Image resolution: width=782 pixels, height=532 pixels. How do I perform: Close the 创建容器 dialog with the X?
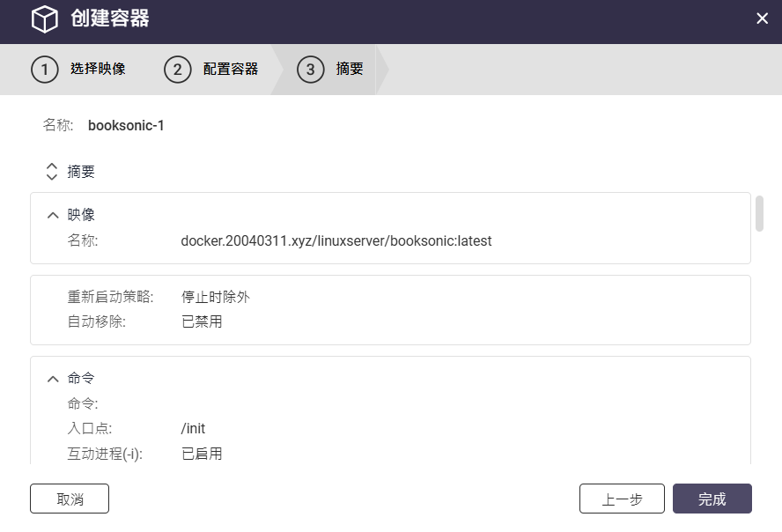pyautogui.click(x=762, y=18)
